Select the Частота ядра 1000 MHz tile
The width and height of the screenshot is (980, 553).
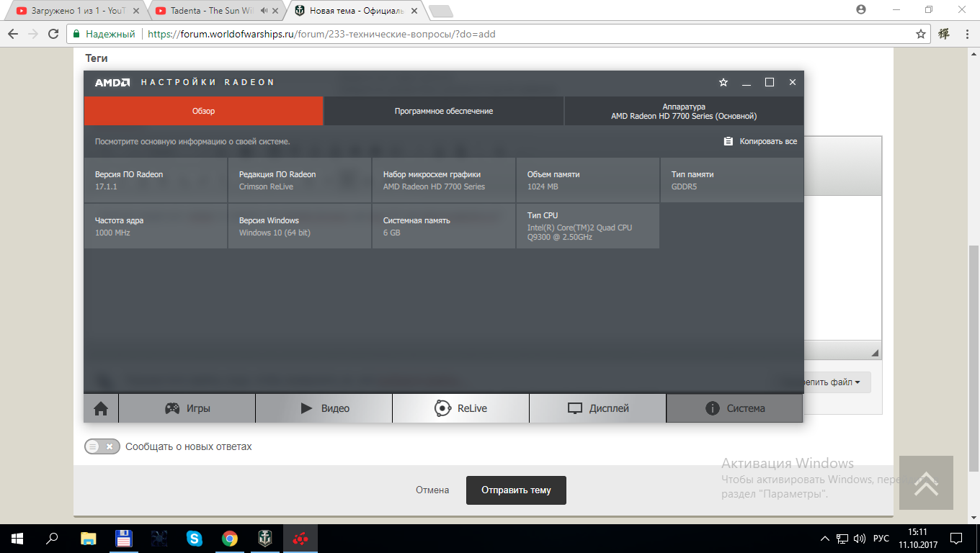[x=156, y=226]
